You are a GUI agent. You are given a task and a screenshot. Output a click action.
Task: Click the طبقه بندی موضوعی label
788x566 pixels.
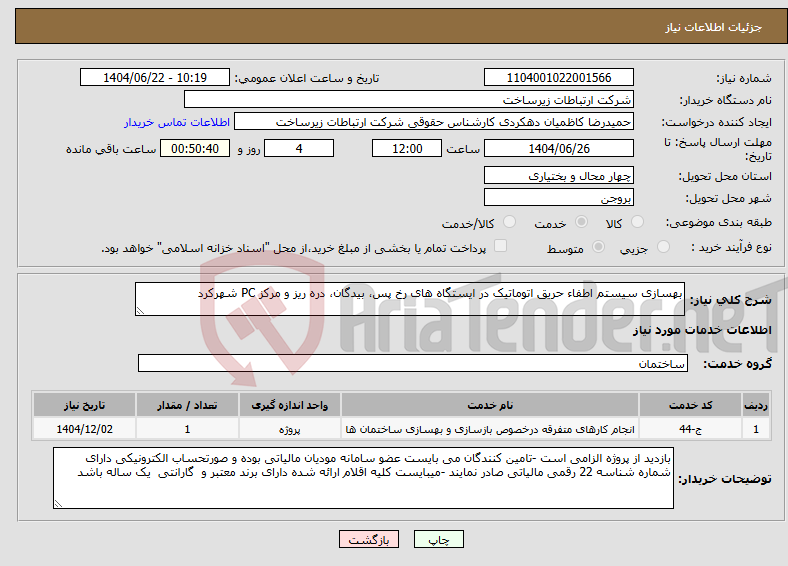click(719, 223)
